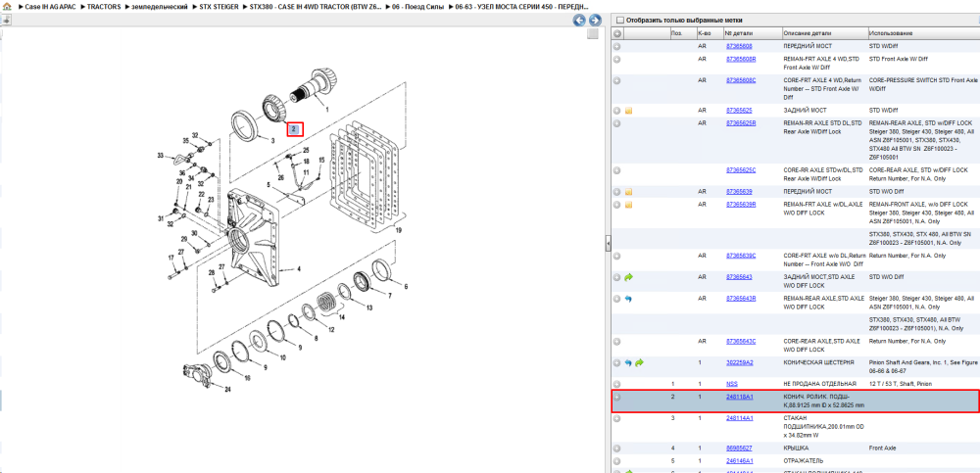Viewport: 980px width, 473px height.
Task: Click the green arrow on row 87365643
Action: click(629, 277)
